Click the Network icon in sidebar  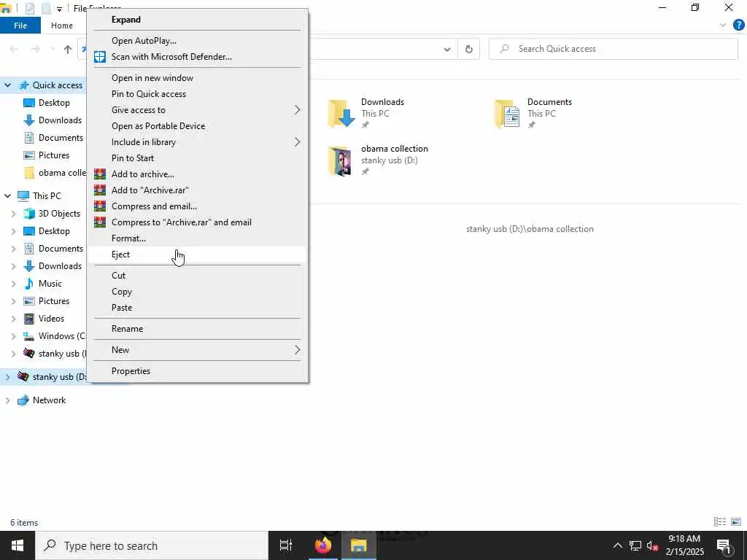[23, 400]
